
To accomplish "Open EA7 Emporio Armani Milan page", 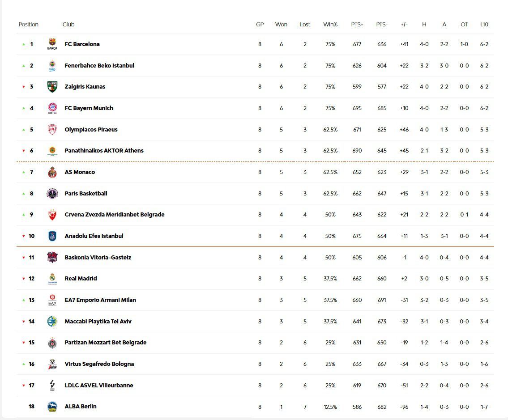I will click(100, 300).
